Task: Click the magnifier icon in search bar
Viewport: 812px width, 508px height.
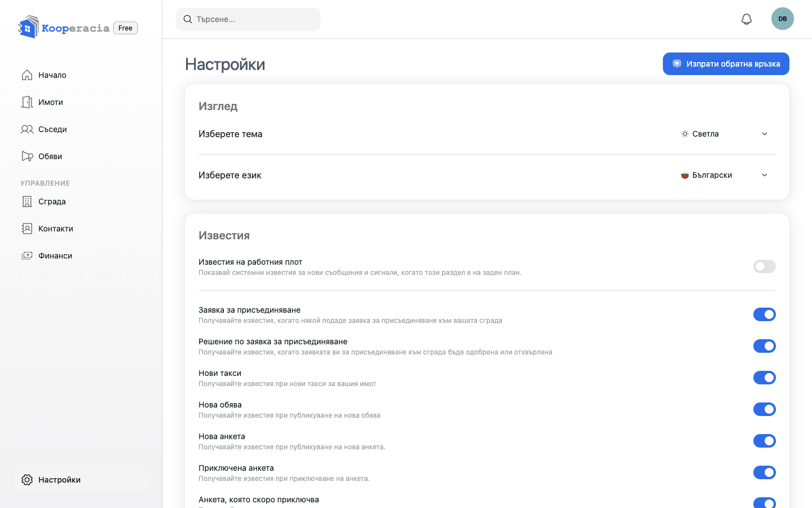Action: click(x=188, y=19)
